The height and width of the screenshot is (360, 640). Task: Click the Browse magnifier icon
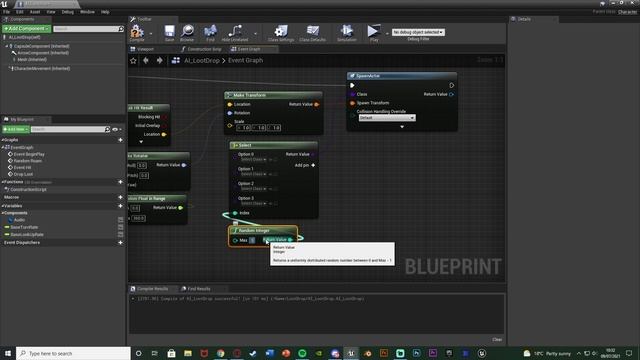[x=187, y=32]
